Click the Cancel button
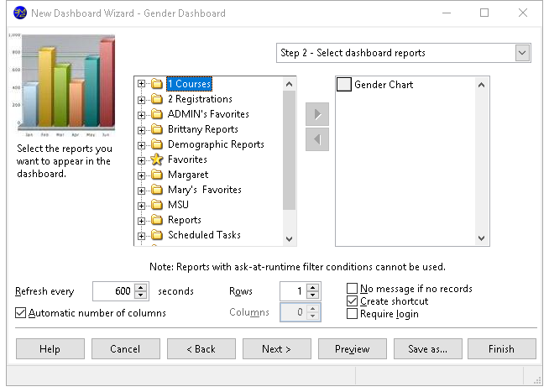This screenshot has width=549, height=392. coord(126,348)
